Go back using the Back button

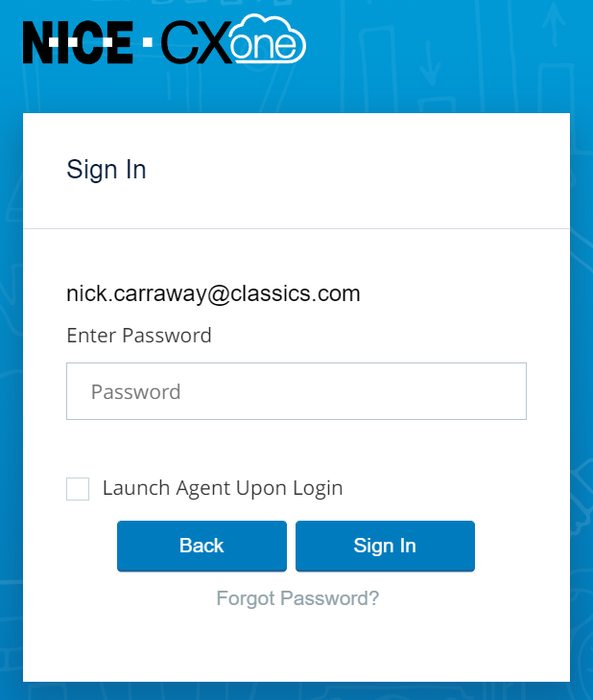tap(202, 546)
